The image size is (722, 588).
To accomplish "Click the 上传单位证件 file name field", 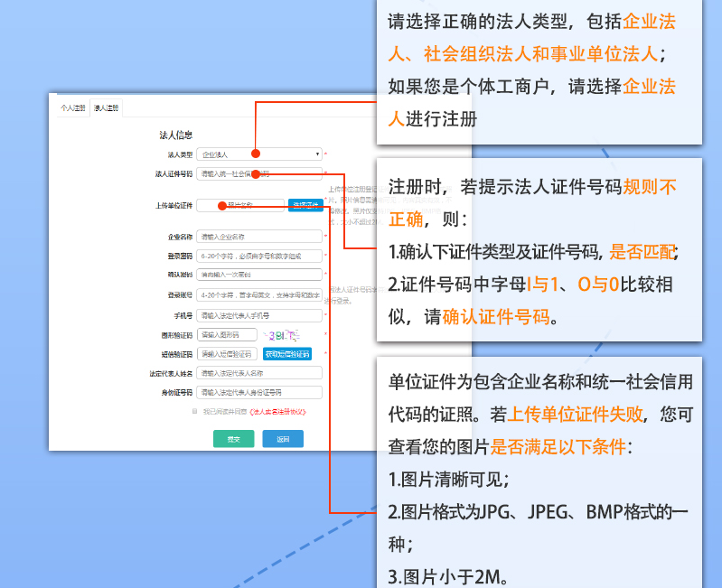I will click(240, 206).
